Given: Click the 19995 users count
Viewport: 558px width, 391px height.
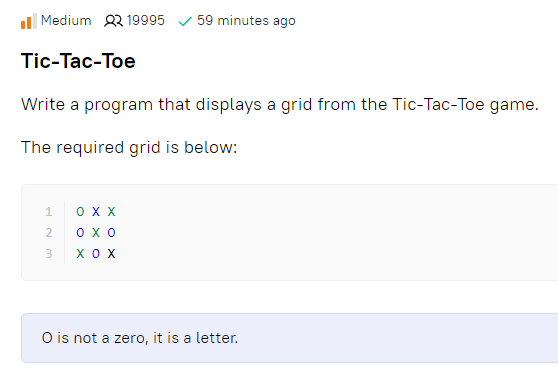Looking at the screenshot, I should click(x=146, y=21).
